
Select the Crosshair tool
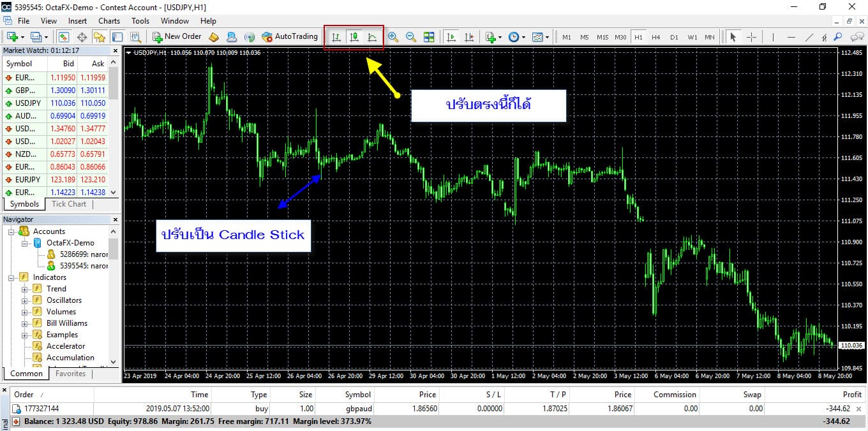751,37
